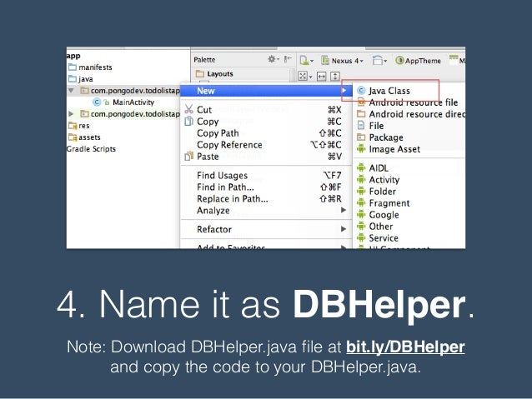The height and width of the screenshot is (399, 532).
Task: Select Image Asset in submenu
Action: (x=394, y=149)
